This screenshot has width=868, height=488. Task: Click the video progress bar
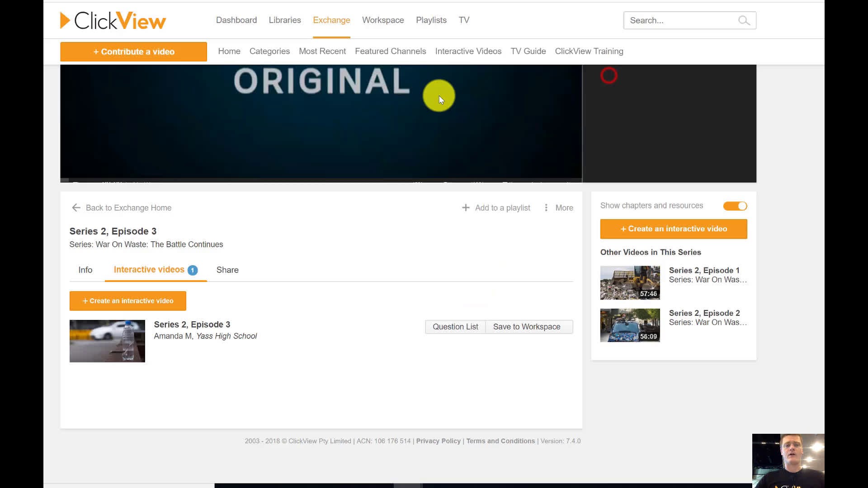coord(321,180)
